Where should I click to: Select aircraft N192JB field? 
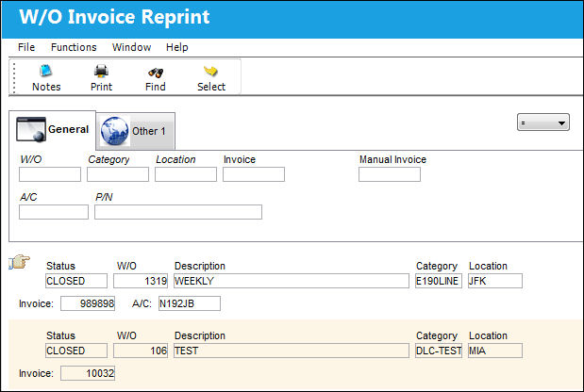pyautogui.click(x=190, y=303)
